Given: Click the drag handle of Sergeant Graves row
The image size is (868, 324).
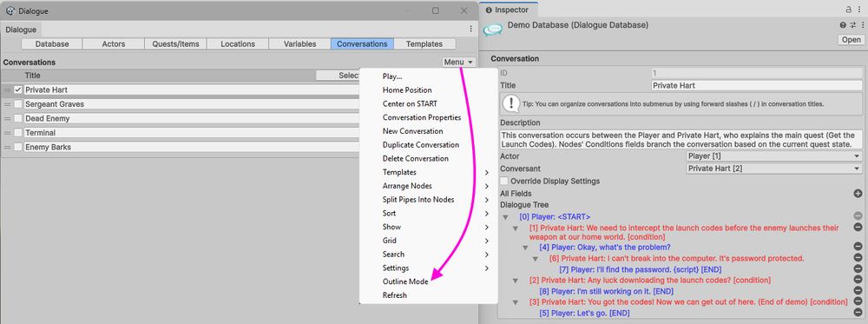Looking at the screenshot, I should pos(7,104).
